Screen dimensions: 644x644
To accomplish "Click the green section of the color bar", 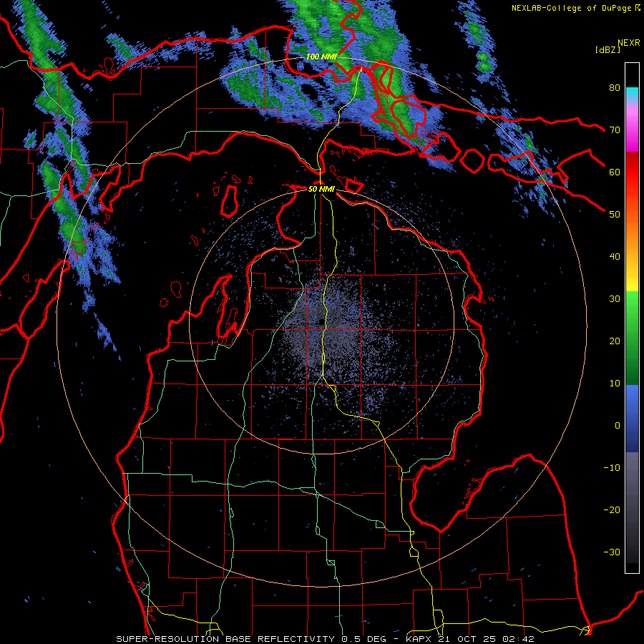I will (632, 338).
